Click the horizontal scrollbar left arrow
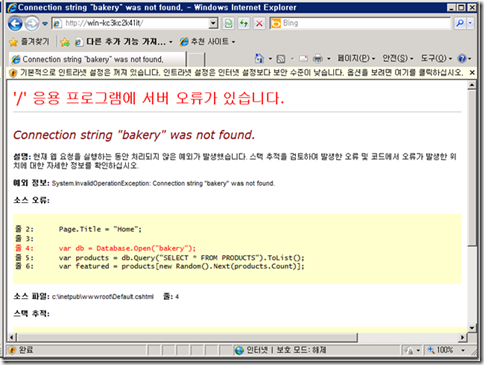 (12, 337)
